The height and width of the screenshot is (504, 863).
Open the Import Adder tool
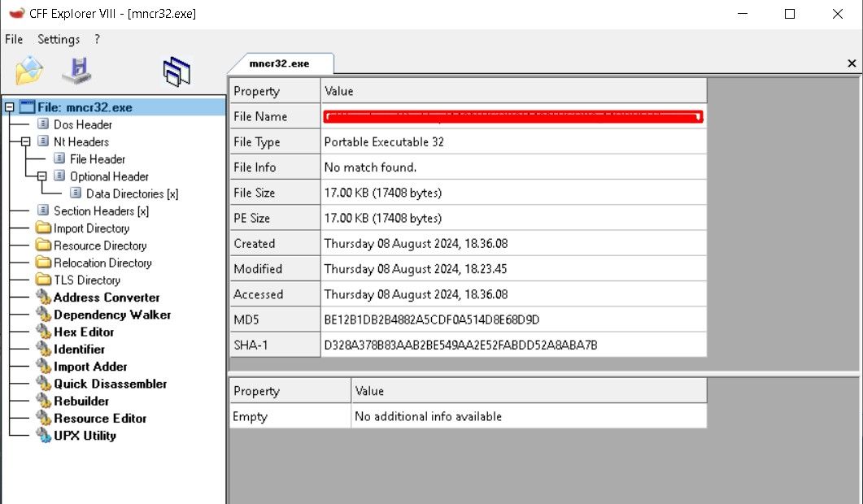[90, 367]
